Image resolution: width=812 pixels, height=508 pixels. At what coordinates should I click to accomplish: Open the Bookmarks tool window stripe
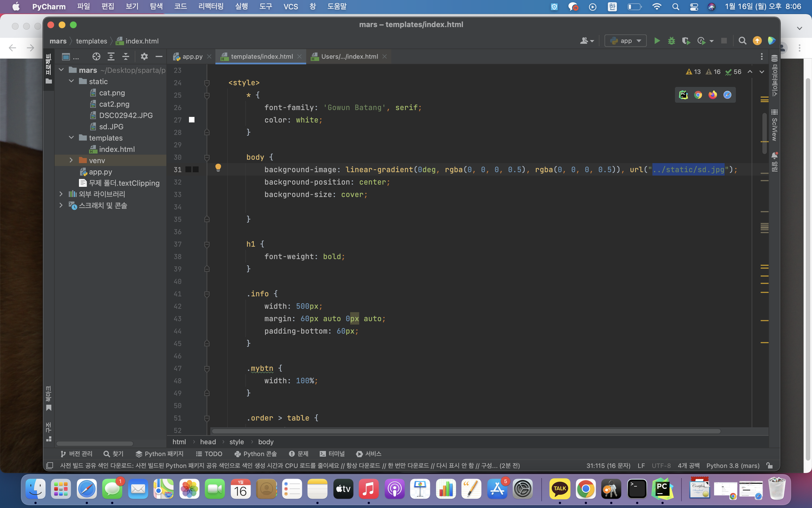pyautogui.click(x=49, y=398)
